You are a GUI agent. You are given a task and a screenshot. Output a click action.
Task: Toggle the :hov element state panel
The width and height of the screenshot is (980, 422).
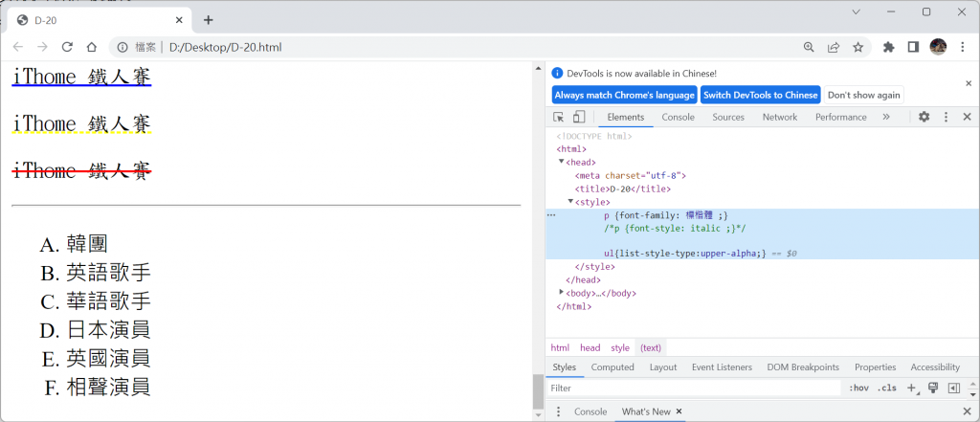coord(858,389)
